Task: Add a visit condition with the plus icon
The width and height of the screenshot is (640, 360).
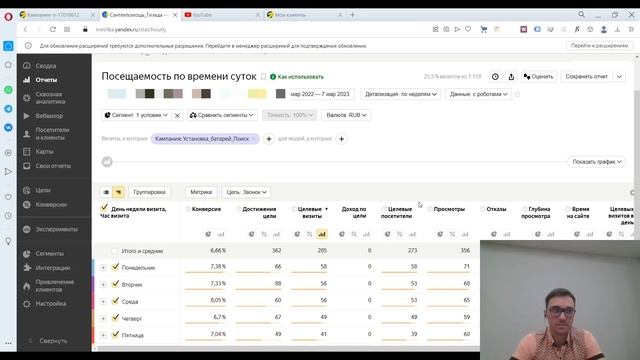Action: (269, 139)
